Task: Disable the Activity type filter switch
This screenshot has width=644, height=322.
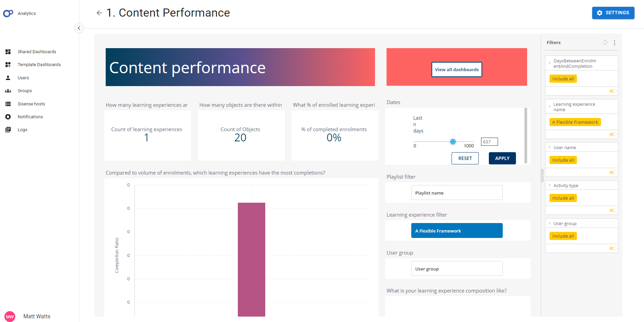Action: click(x=612, y=210)
